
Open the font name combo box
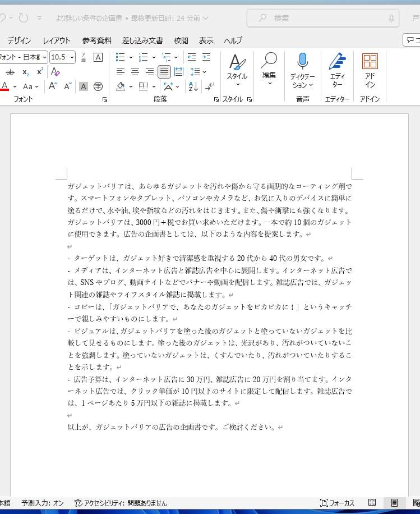pyautogui.click(x=22, y=57)
